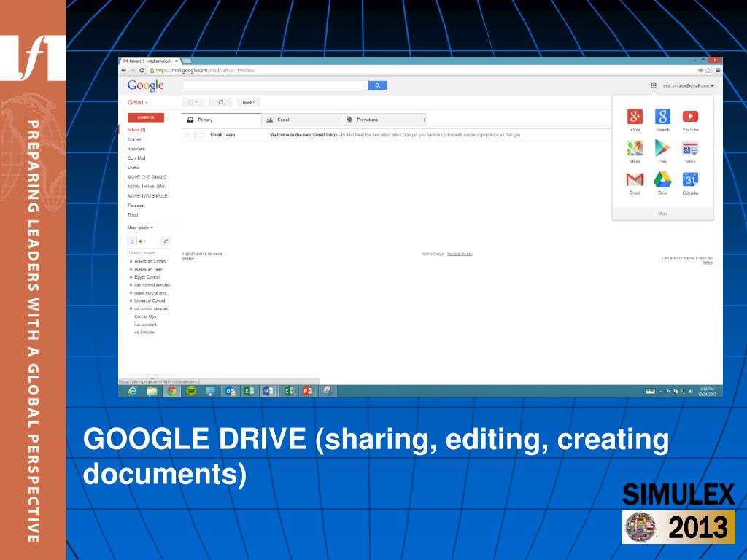Open YouTube from the apps grid
The width and height of the screenshot is (747, 560).
(x=690, y=117)
